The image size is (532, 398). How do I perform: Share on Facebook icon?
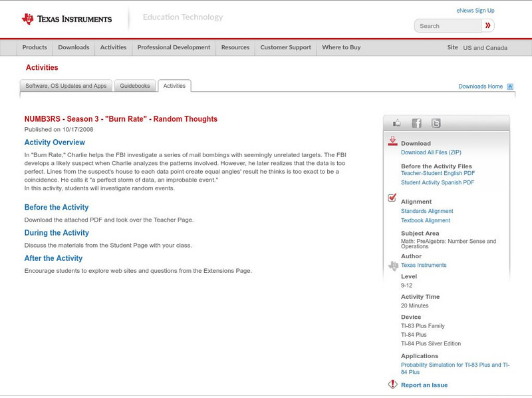pos(416,123)
